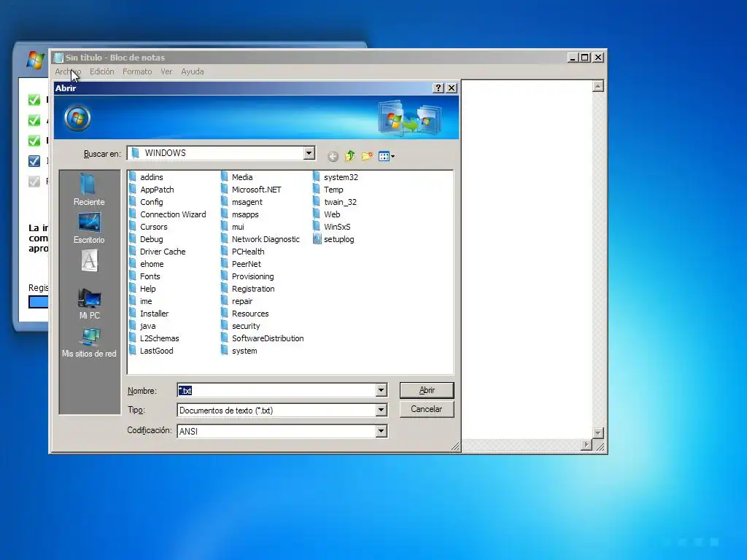Screen dimensions: 747x560
Task: Select the addins folder
Action: pyautogui.click(x=146, y=177)
